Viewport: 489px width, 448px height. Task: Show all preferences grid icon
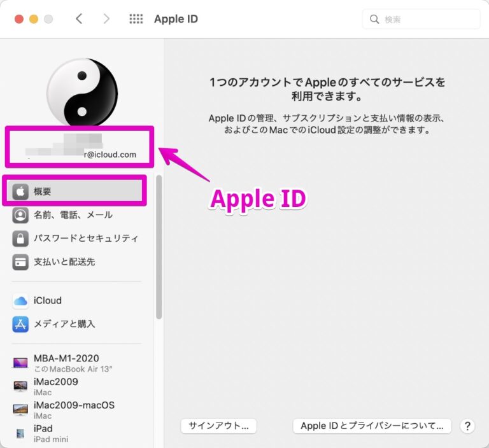click(x=136, y=19)
